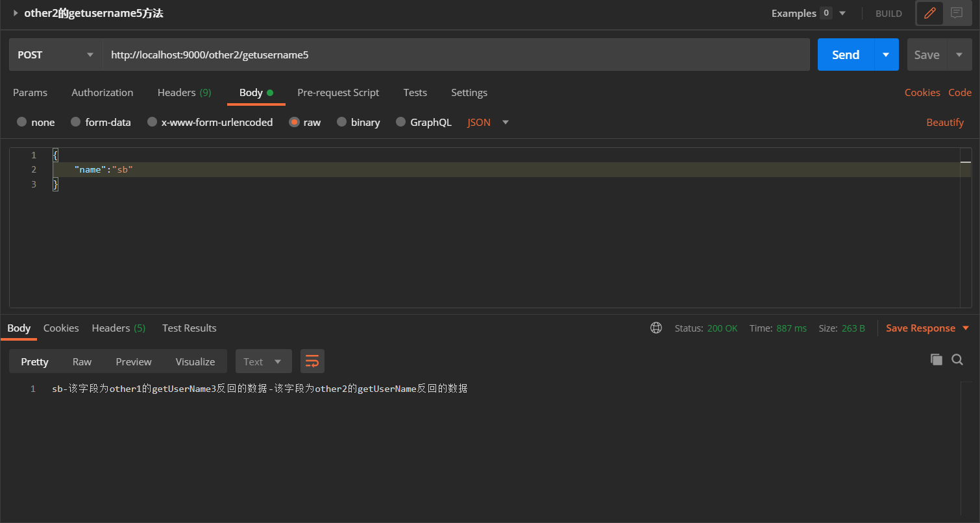
Task: Expand the request title disclosure triangle
Action: point(16,13)
